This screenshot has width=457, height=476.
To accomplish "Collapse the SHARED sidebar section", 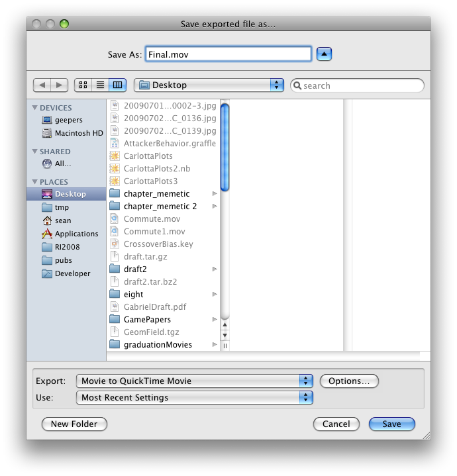I will point(34,152).
